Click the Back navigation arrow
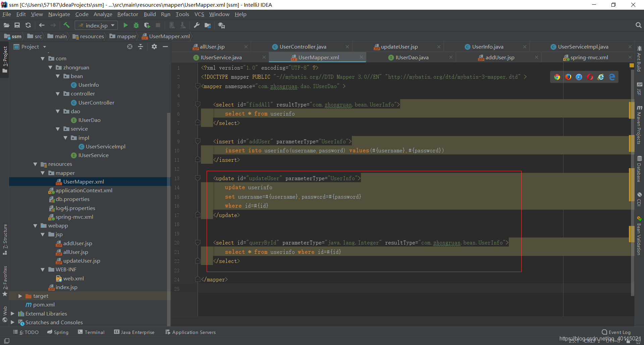Screen dimensions: 644x345 point(42,25)
